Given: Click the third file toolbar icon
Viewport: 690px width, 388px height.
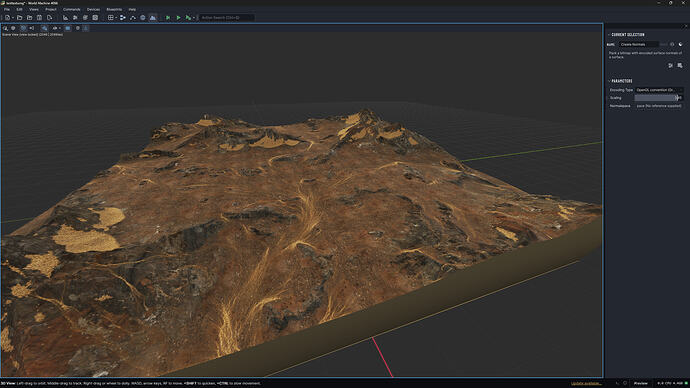Looking at the screenshot, I should pos(29,18).
